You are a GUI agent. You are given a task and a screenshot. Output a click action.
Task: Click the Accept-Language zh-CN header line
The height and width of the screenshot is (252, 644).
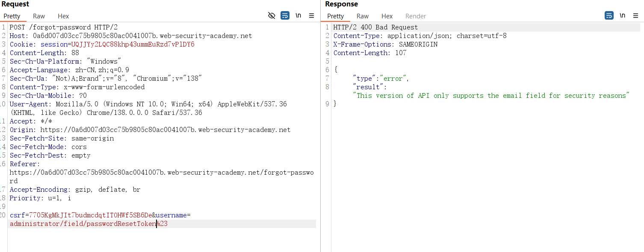(x=69, y=70)
